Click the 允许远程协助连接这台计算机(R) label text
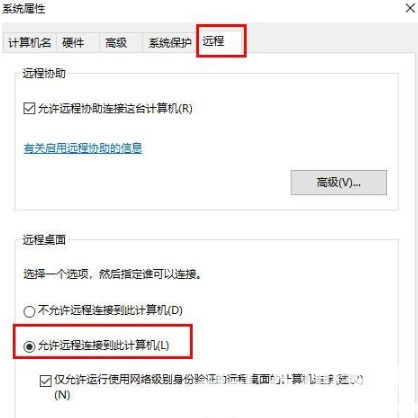The width and height of the screenshot is (418, 418). 115,108
